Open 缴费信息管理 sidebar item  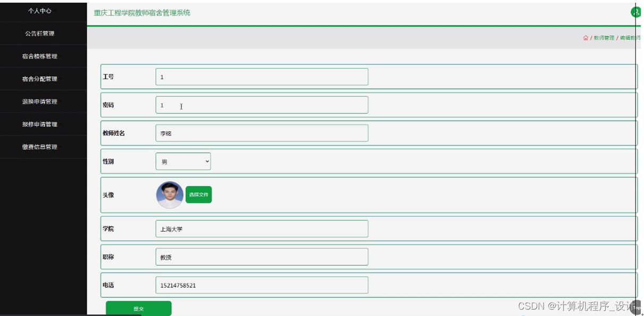pyautogui.click(x=40, y=147)
